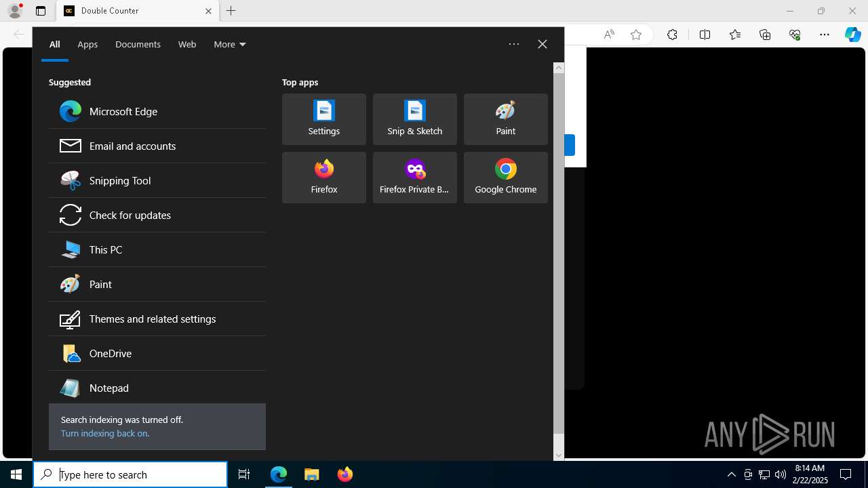Open File Explorer from the taskbar
The width and height of the screenshot is (868, 488).
(x=312, y=474)
